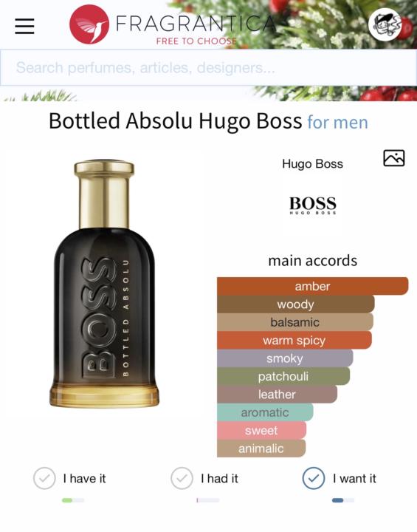
Task: Click the green progress bar under I have it
Action: coord(73,500)
